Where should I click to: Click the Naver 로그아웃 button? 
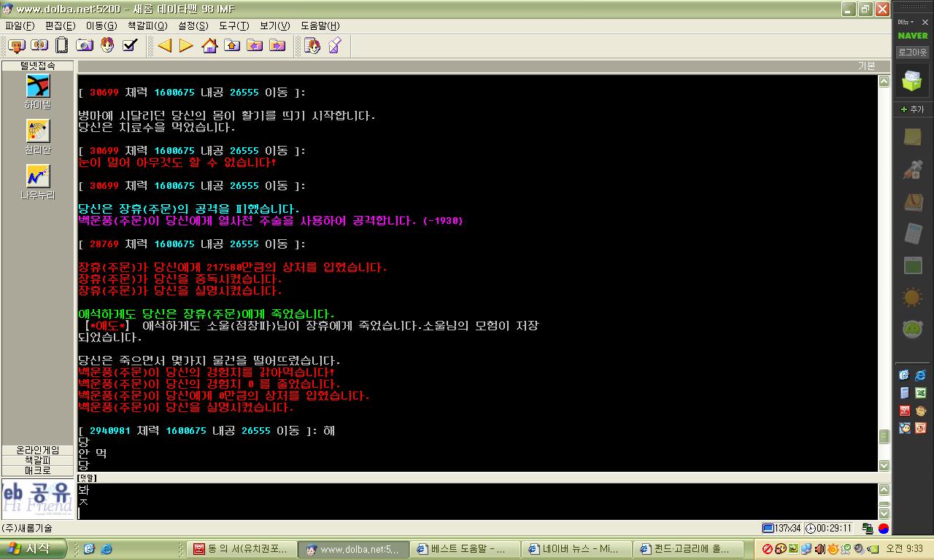click(x=912, y=52)
